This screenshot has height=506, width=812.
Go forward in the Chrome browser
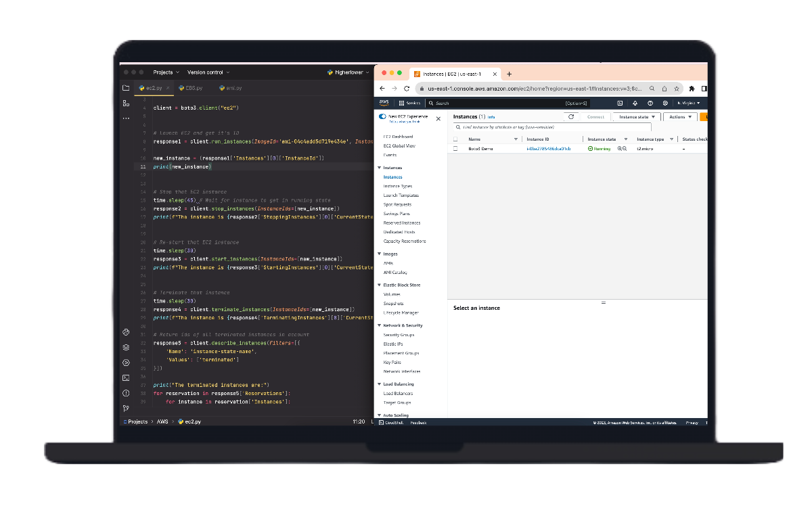pyautogui.click(x=394, y=89)
